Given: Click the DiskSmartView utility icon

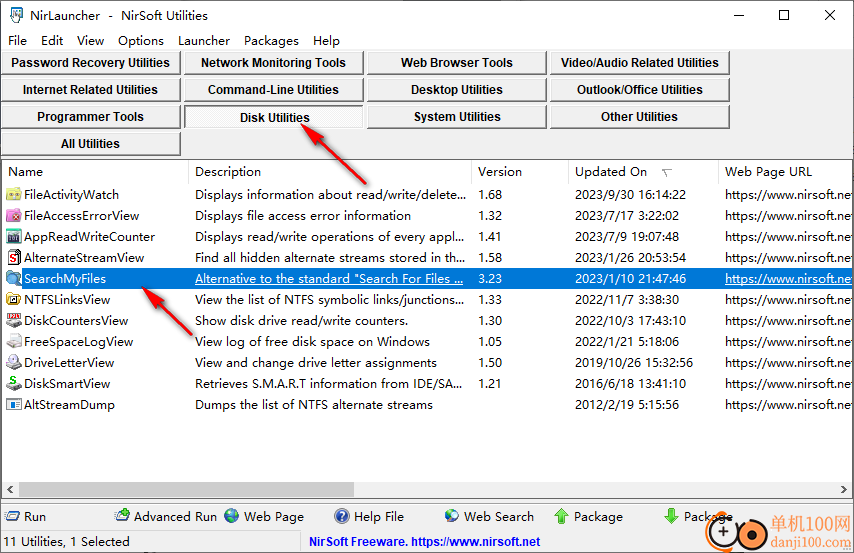Looking at the screenshot, I should click(x=14, y=384).
